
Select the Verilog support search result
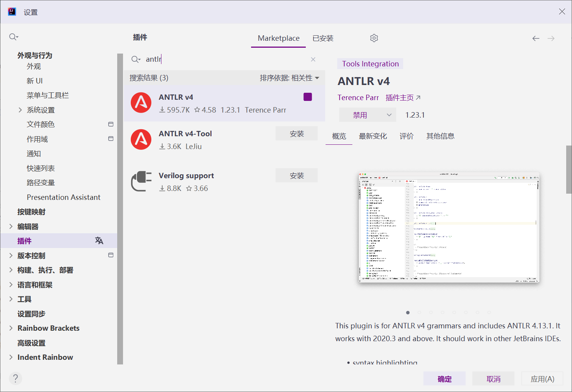(224, 182)
